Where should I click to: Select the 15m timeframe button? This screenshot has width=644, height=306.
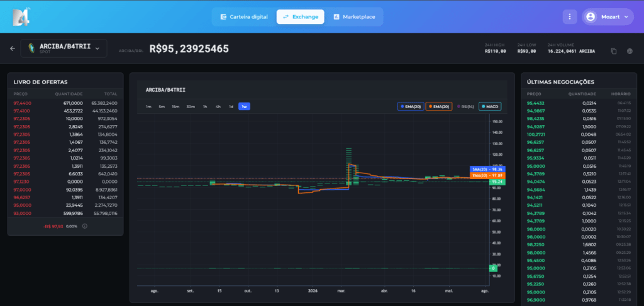click(x=176, y=107)
